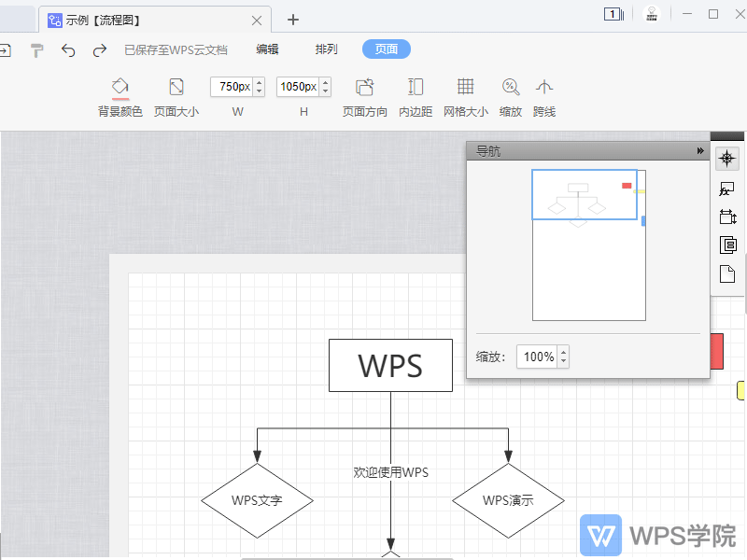The image size is (747, 560).
Task: Open the 背景颜色 background color tool
Action: pyautogui.click(x=120, y=98)
